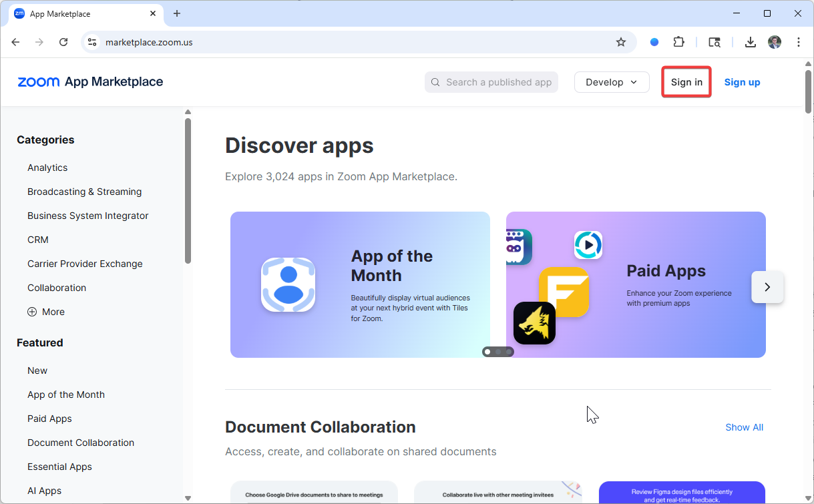Image resolution: width=814 pixels, height=504 pixels.
Task: Open Business System Integrator category
Action: pos(87,216)
